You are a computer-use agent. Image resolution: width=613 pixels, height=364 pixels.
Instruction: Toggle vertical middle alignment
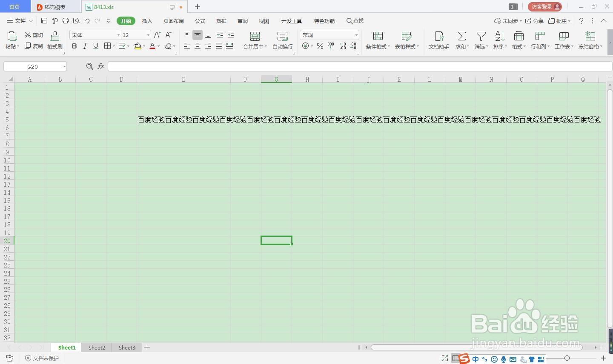pos(198,35)
